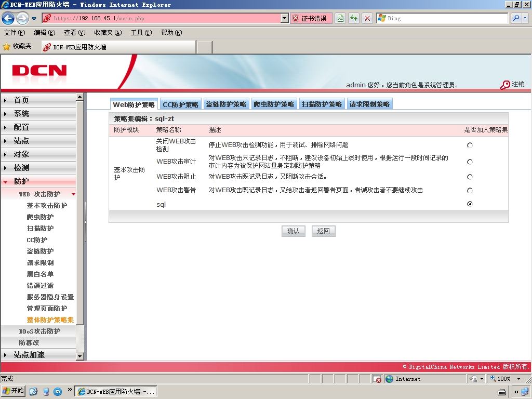Click sidebar scrollbar up arrow

pyautogui.click(x=79, y=97)
